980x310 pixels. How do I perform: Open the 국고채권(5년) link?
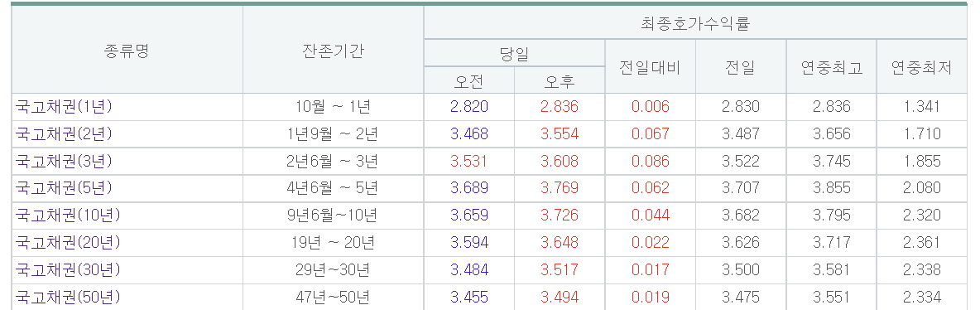tap(64, 188)
